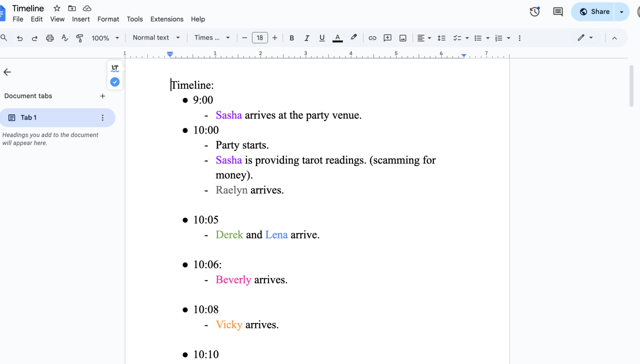Click the Print icon
The height and width of the screenshot is (364, 640).
(x=49, y=38)
